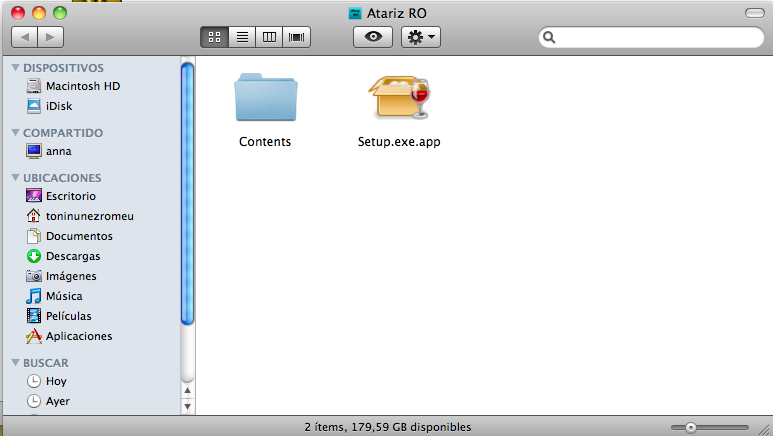
Task: Click the Atariz RO title proxy icon
Action: [x=355, y=13]
